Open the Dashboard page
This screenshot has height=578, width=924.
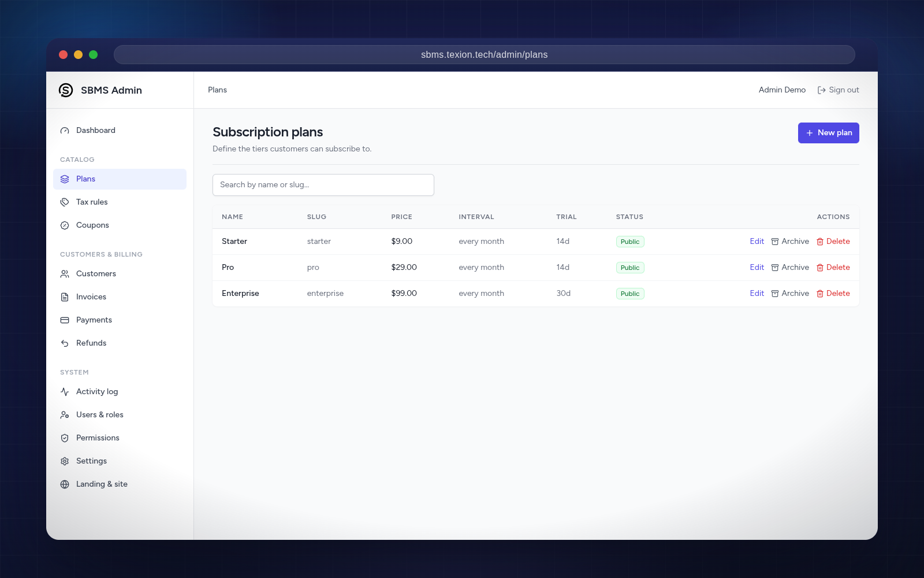pos(120,131)
